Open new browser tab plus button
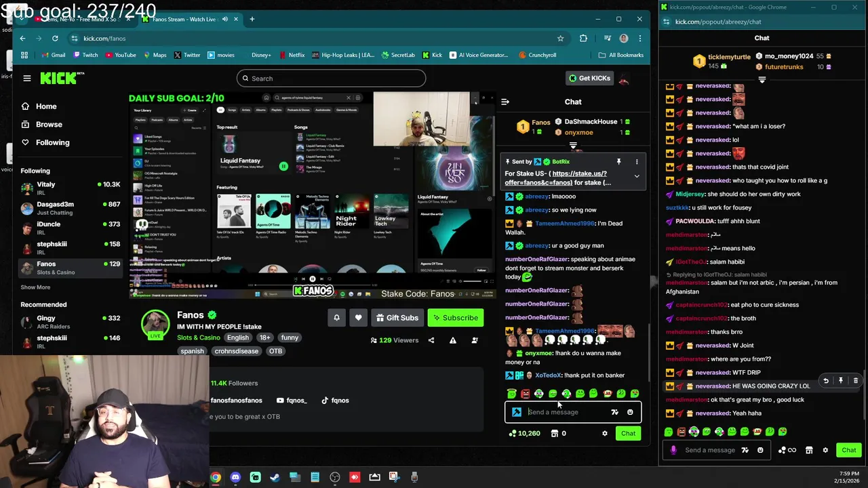The height and width of the screenshot is (488, 868). [x=252, y=19]
